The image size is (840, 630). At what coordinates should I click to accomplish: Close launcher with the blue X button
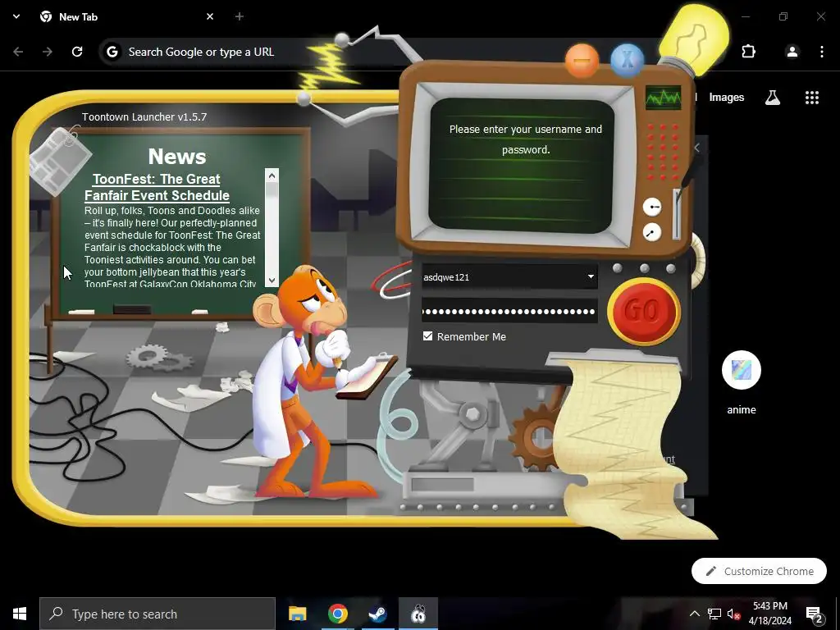[x=627, y=60]
